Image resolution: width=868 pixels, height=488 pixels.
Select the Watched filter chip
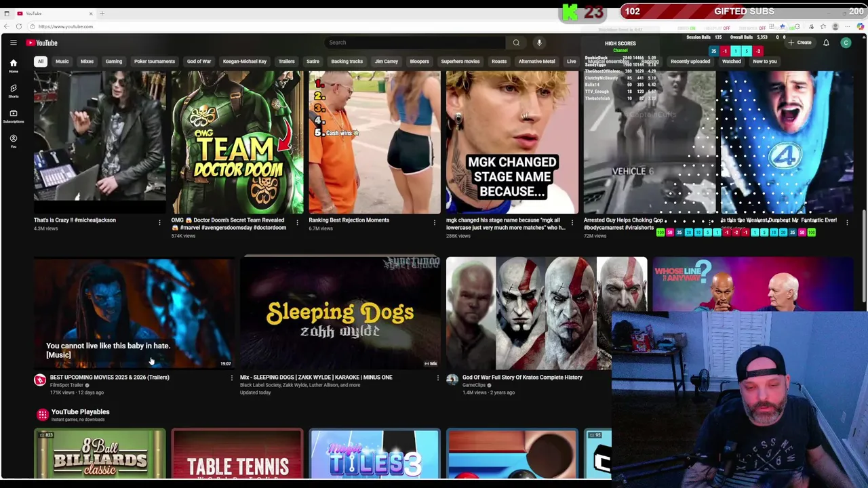pyautogui.click(x=731, y=61)
